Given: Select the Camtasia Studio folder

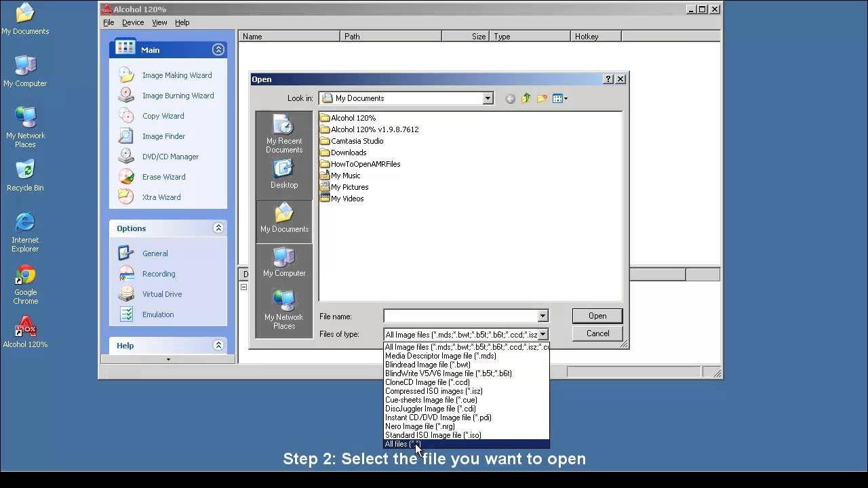Looking at the screenshot, I should [x=351, y=141].
